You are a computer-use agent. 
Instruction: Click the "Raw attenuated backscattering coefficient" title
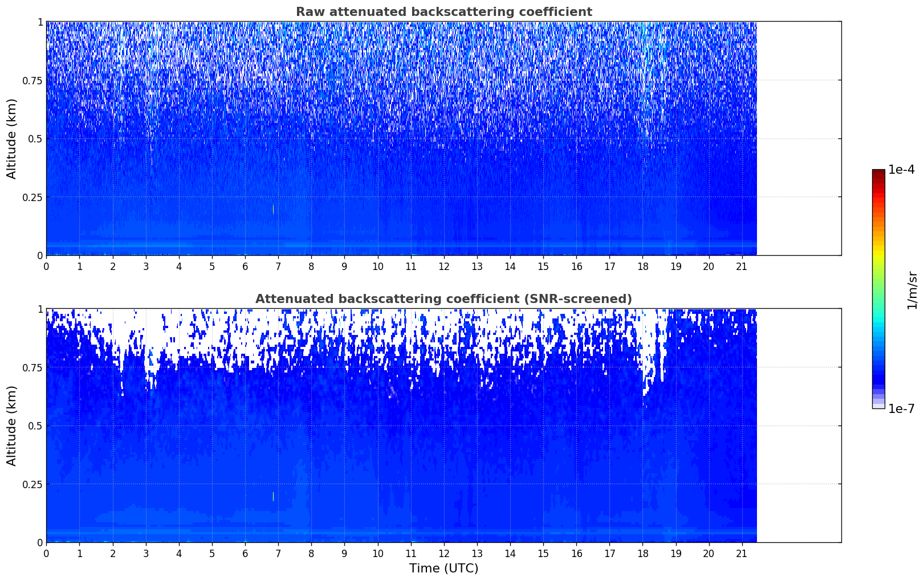443,12
